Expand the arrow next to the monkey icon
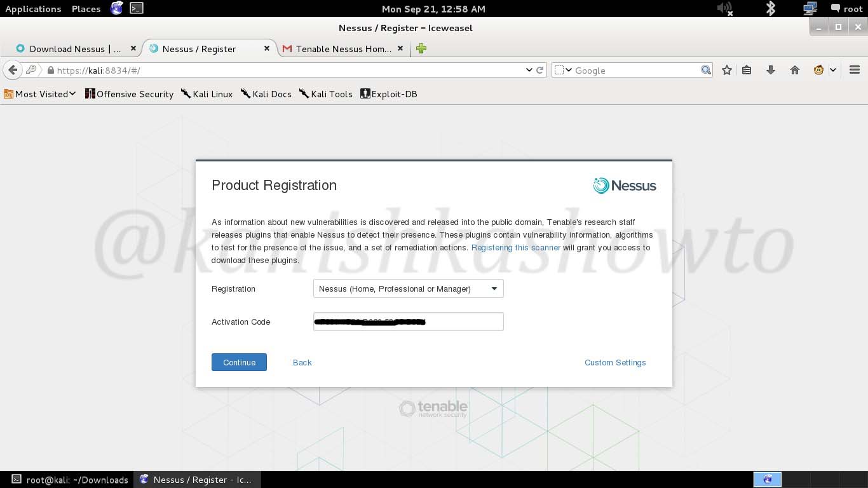The height and width of the screenshot is (488, 868). pos(833,70)
